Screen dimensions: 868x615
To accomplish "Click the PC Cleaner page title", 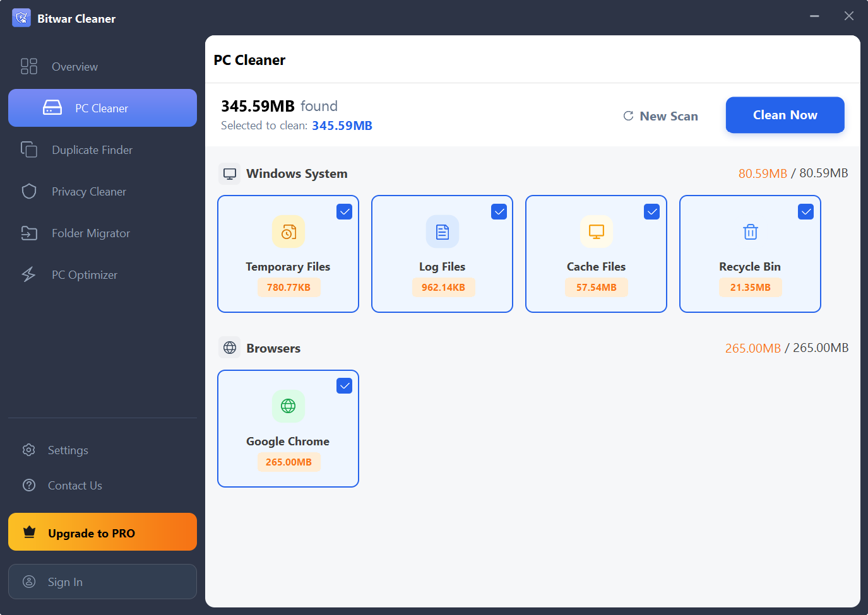I will coord(249,60).
